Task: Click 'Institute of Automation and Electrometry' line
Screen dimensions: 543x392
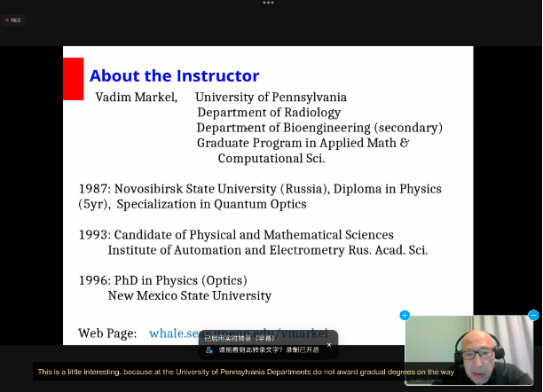Action: (x=268, y=250)
